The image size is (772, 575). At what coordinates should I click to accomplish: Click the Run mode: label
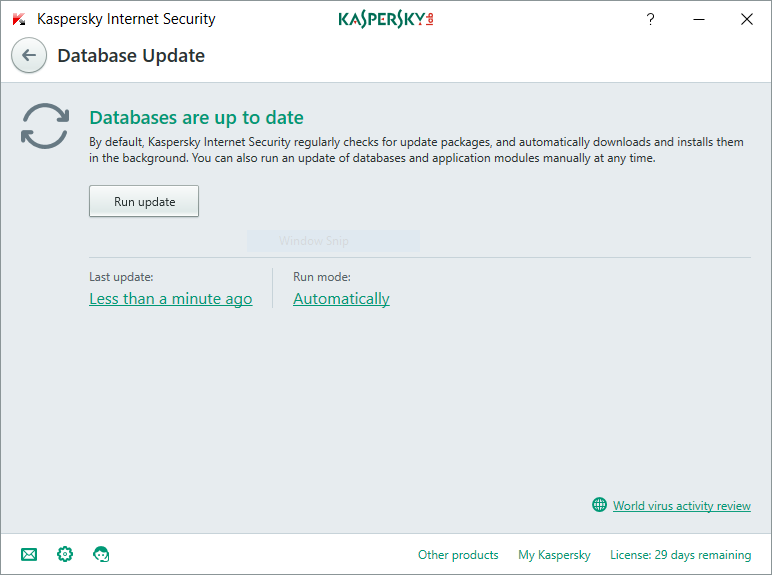[x=322, y=277]
